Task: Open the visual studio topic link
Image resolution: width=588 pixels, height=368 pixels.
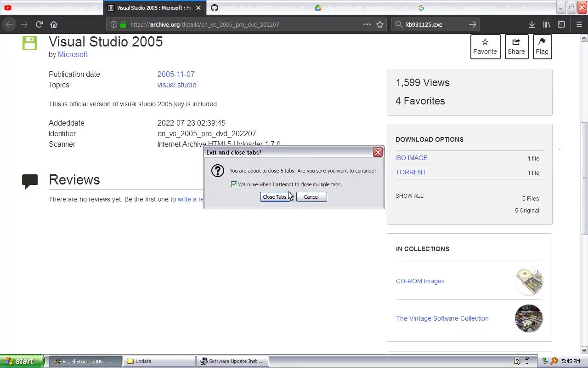Action: point(177,85)
